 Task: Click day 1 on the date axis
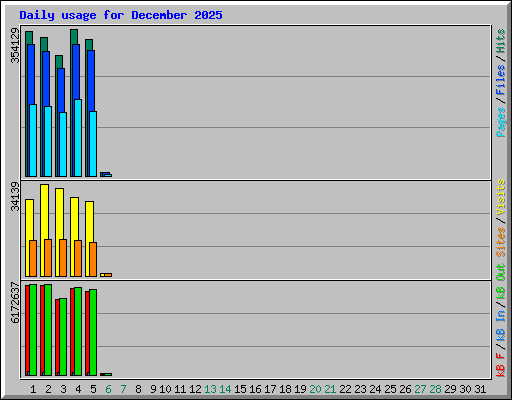tap(33, 389)
